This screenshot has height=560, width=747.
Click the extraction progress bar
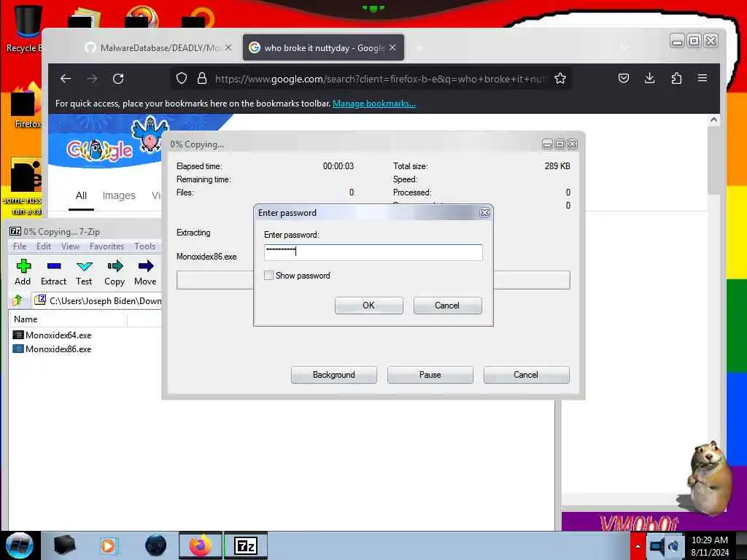373,280
